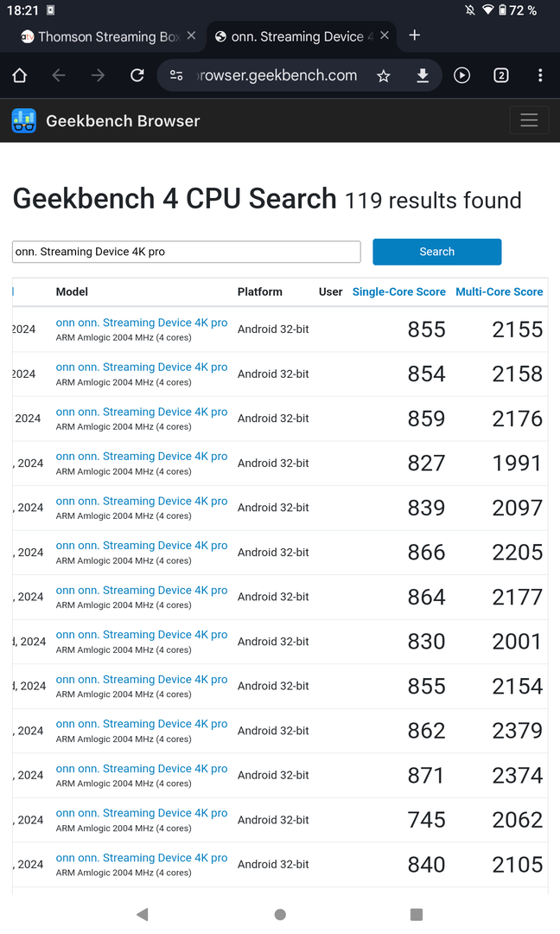This screenshot has height=934, width=560.
Task: Open the tab switcher showing 2 tabs
Action: [x=501, y=76]
